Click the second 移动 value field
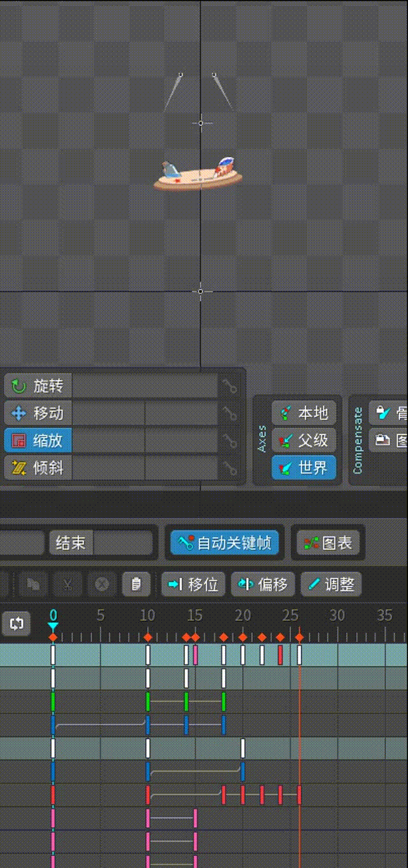 coord(182,413)
